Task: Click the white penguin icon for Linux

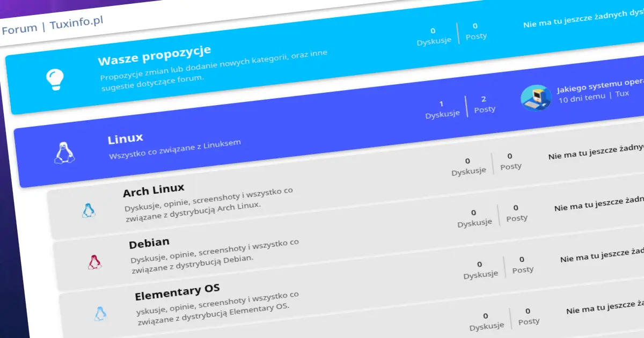Action: click(64, 152)
